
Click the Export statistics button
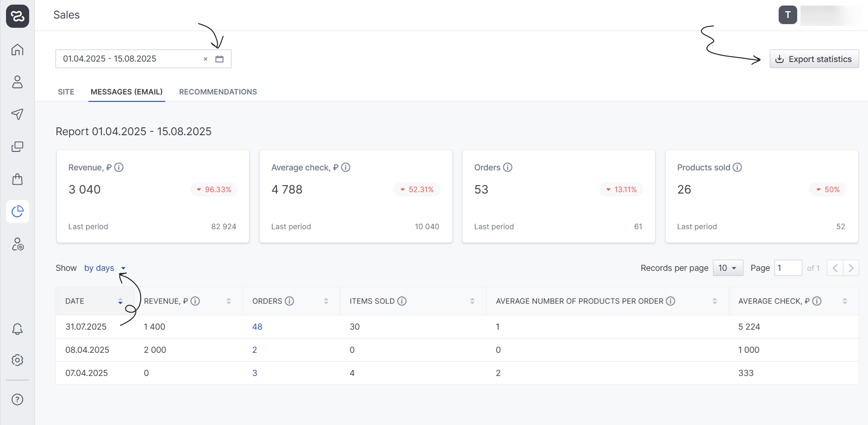point(814,59)
